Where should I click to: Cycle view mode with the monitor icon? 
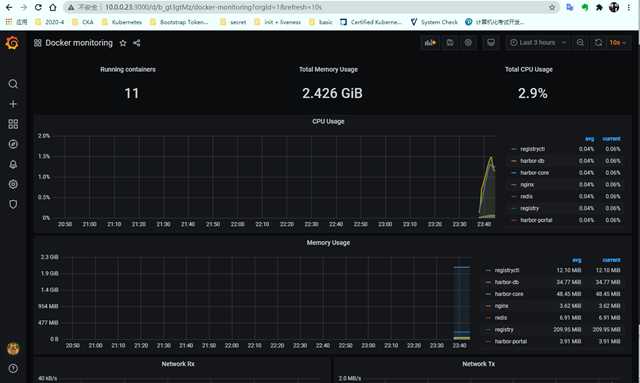(x=491, y=42)
